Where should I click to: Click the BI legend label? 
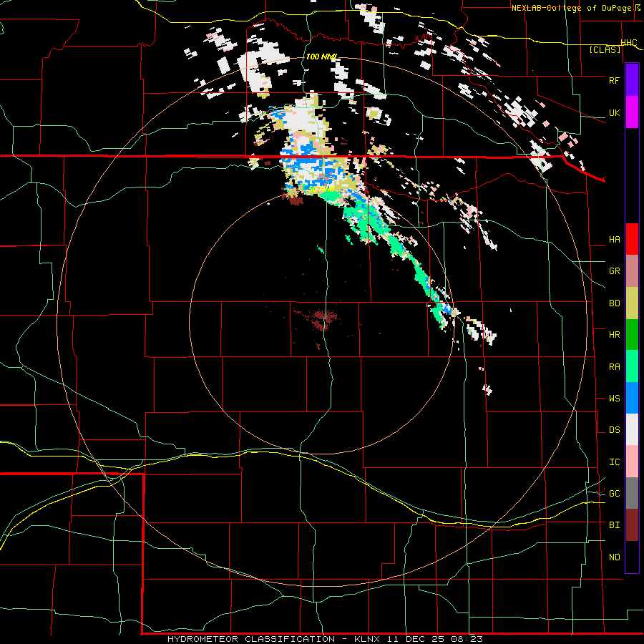tap(614, 525)
